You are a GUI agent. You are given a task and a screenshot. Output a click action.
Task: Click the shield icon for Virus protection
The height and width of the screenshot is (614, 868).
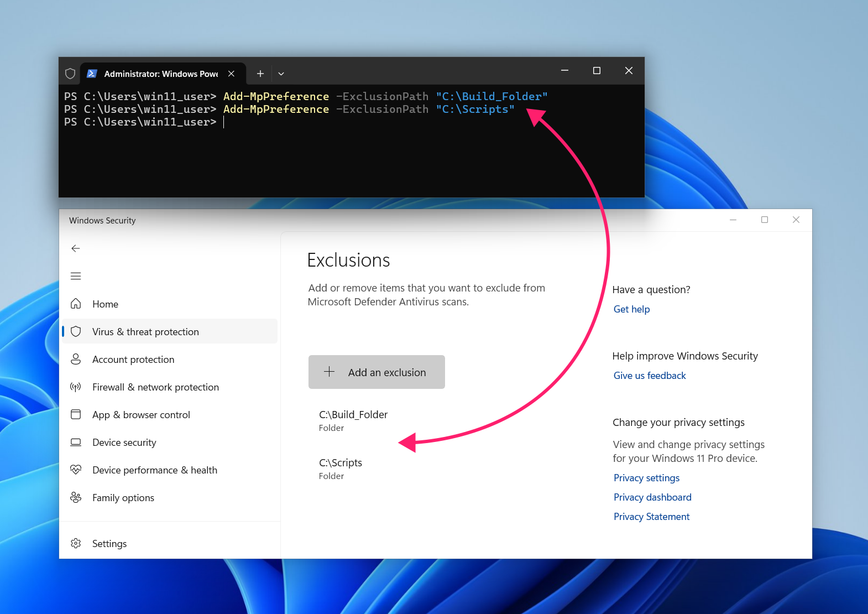tap(76, 331)
